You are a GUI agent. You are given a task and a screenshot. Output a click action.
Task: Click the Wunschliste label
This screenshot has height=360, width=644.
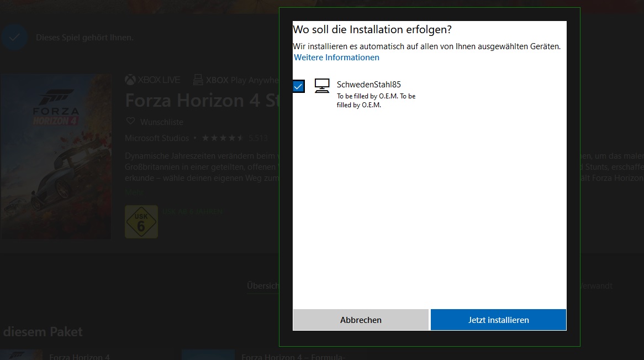pos(162,122)
